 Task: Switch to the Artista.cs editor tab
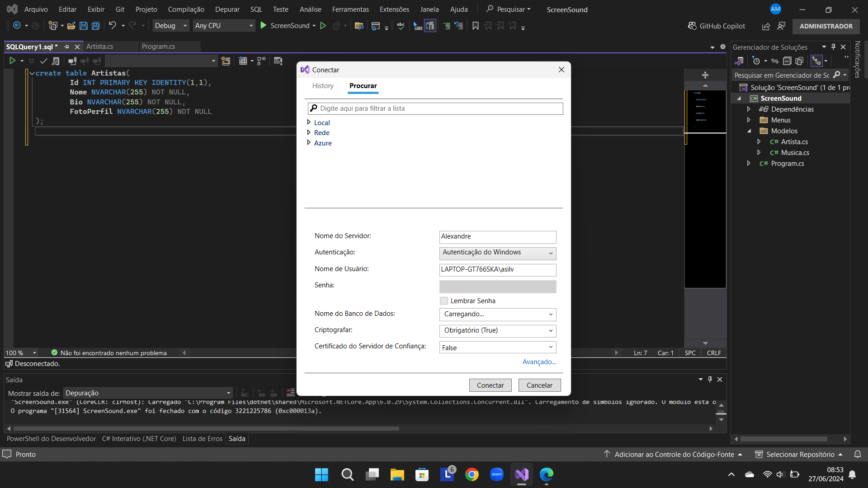(100, 47)
